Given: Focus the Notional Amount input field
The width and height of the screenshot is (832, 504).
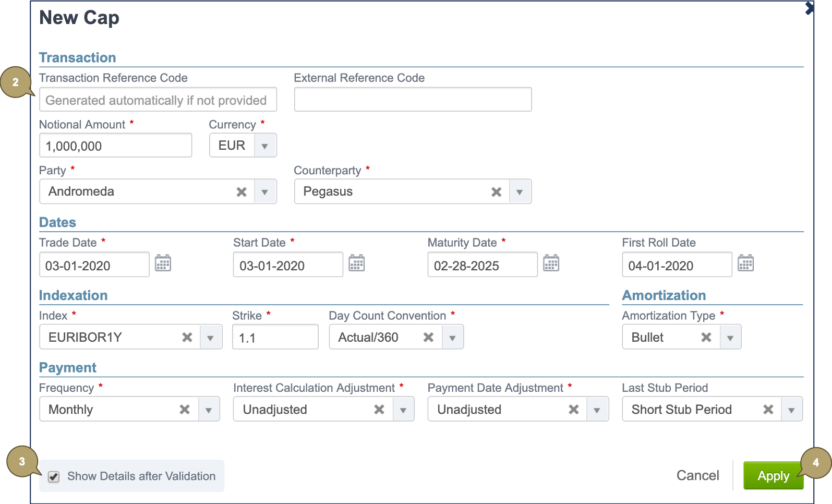Looking at the screenshot, I should click(115, 146).
